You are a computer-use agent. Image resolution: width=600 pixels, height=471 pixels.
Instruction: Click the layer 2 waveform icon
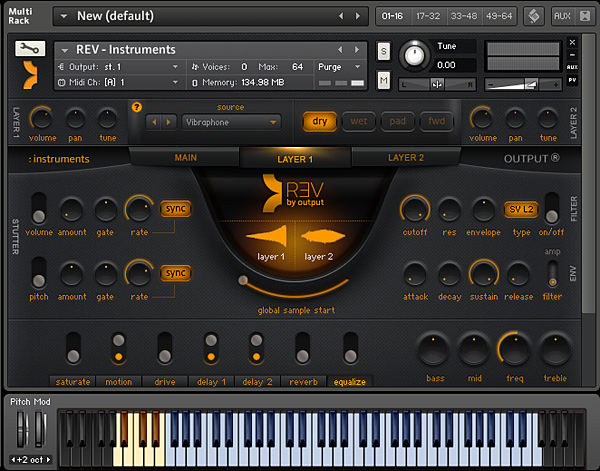click(323, 236)
